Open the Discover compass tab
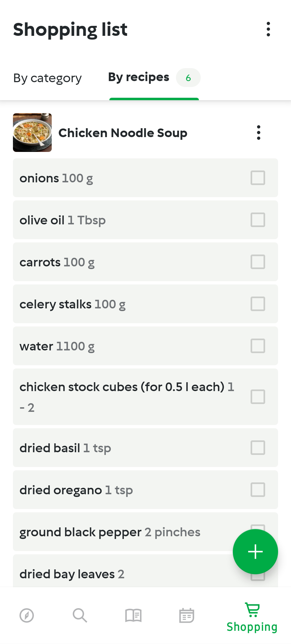This screenshot has height=644, width=291. (x=27, y=615)
